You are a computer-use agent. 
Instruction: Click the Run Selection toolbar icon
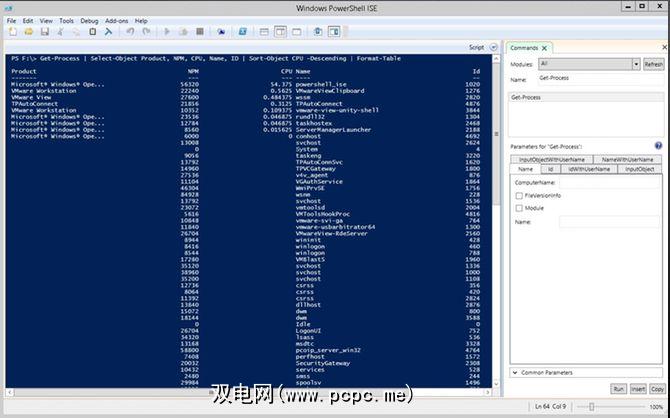coord(183,32)
